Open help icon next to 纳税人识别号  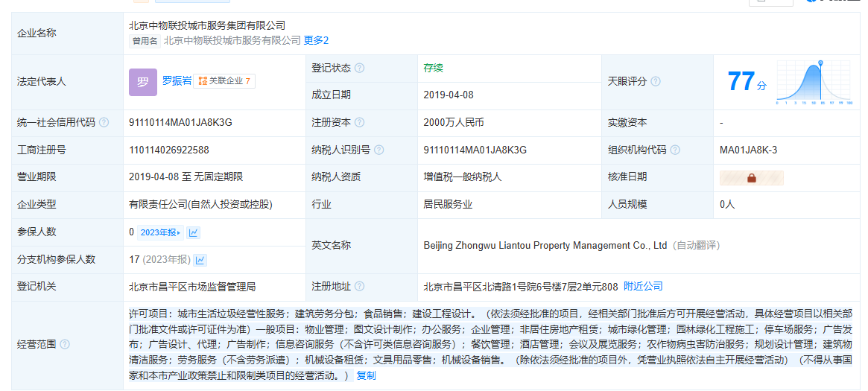pos(379,150)
